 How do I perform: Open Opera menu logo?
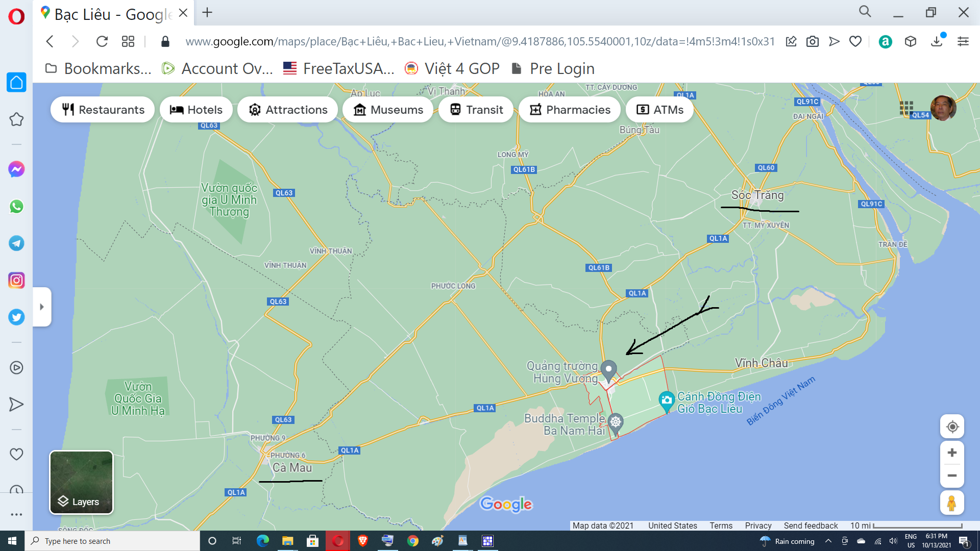tap(16, 16)
